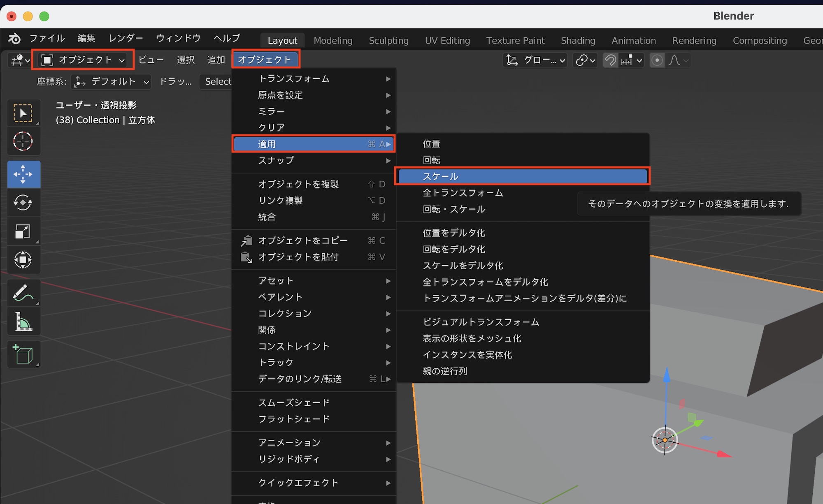Click the Blender logo icon

pyautogui.click(x=14, y=38)
